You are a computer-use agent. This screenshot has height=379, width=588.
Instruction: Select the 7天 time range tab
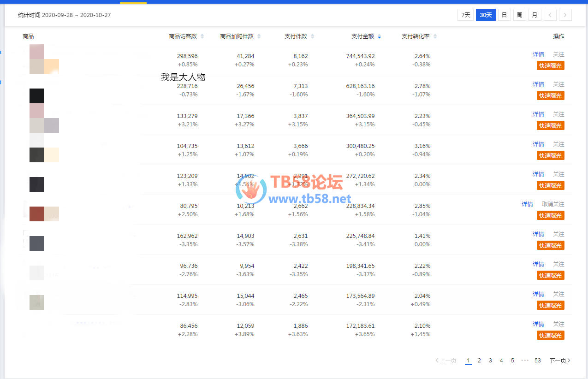[x=465, y=15]
